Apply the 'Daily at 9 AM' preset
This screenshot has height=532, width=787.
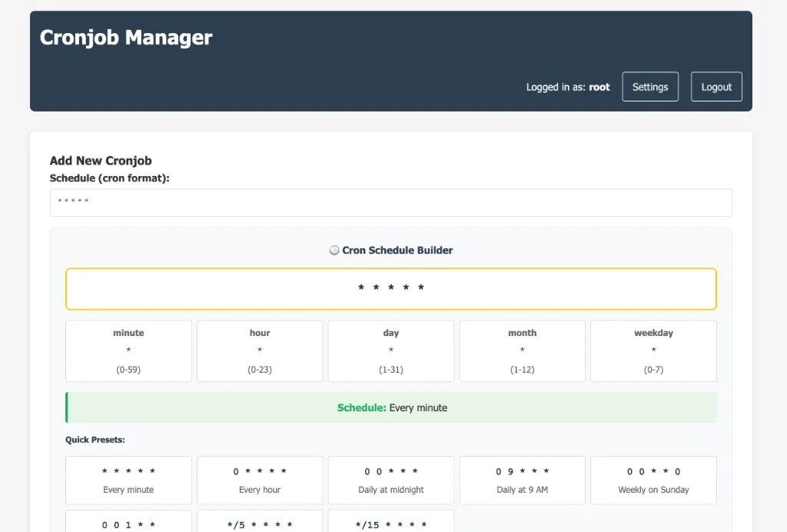(522, 480)
